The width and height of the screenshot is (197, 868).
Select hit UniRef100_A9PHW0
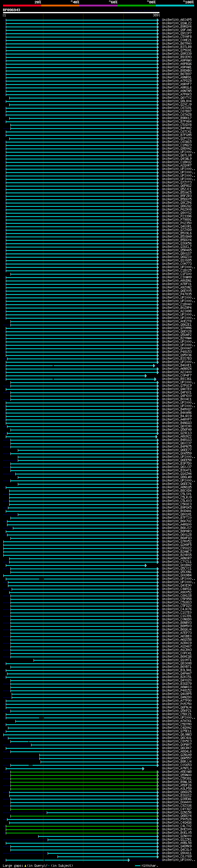click(177, 61)
